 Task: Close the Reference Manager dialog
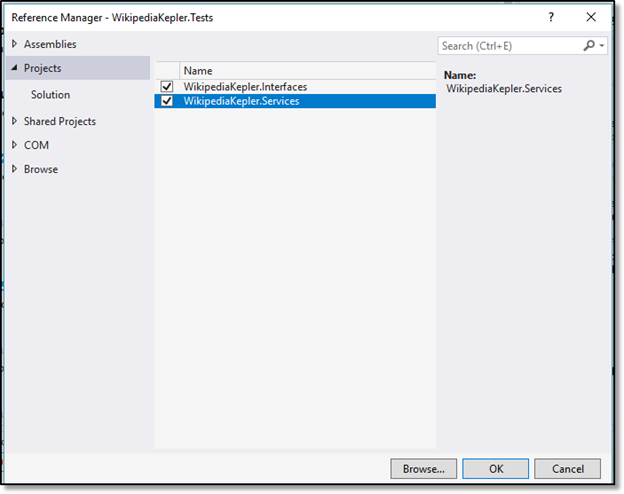point(591,17)
